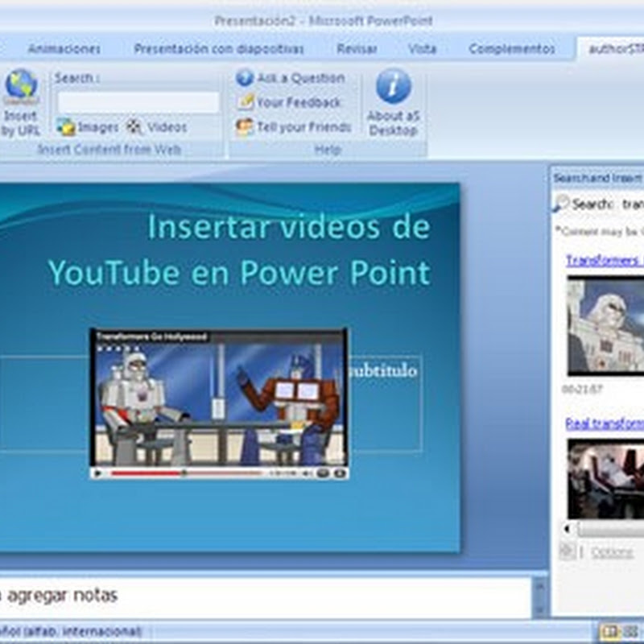Click the subtitulo placeholder text
The width and height of the screenshot is (644, 644).
pos(384,370)
